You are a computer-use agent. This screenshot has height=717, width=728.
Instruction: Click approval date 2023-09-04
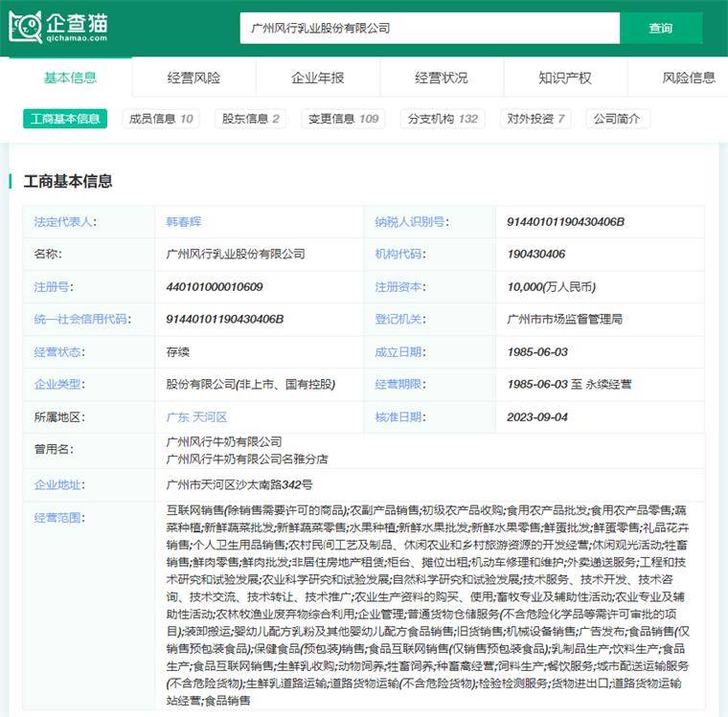point(537,417)
